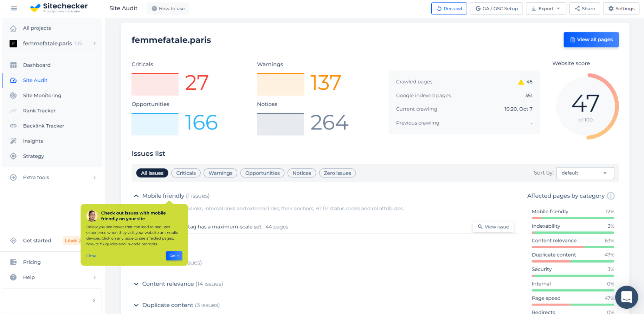This screenshot has height=314, width=644.
Task: Click the Get started diamond icon
Action: pyautogui.click(x=13, y=240)
